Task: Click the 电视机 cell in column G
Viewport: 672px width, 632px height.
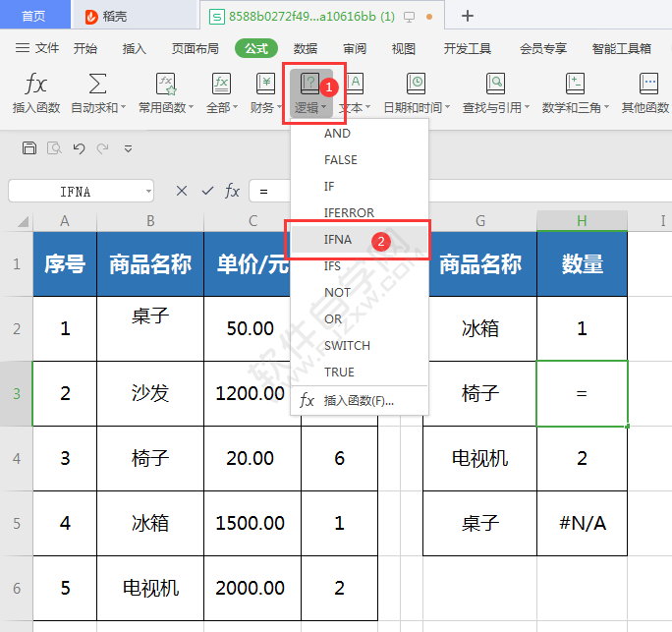Action: point(480,458)
